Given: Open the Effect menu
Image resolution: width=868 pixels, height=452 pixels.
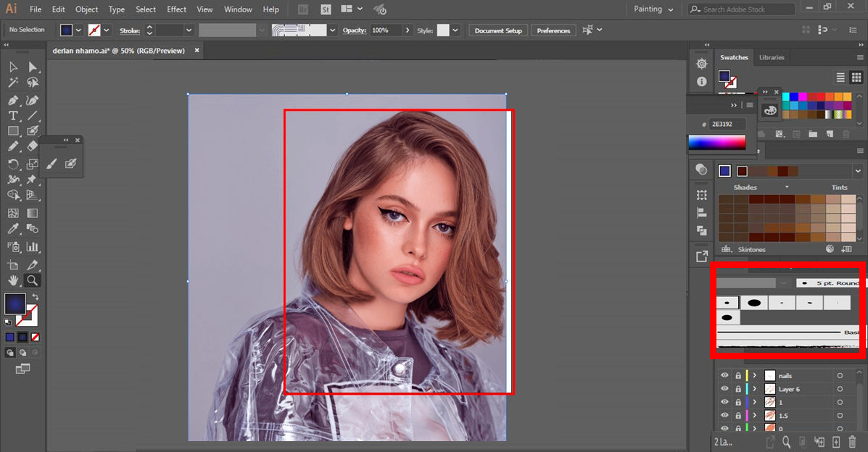Looking at the screenshot, I should [177, 9].
